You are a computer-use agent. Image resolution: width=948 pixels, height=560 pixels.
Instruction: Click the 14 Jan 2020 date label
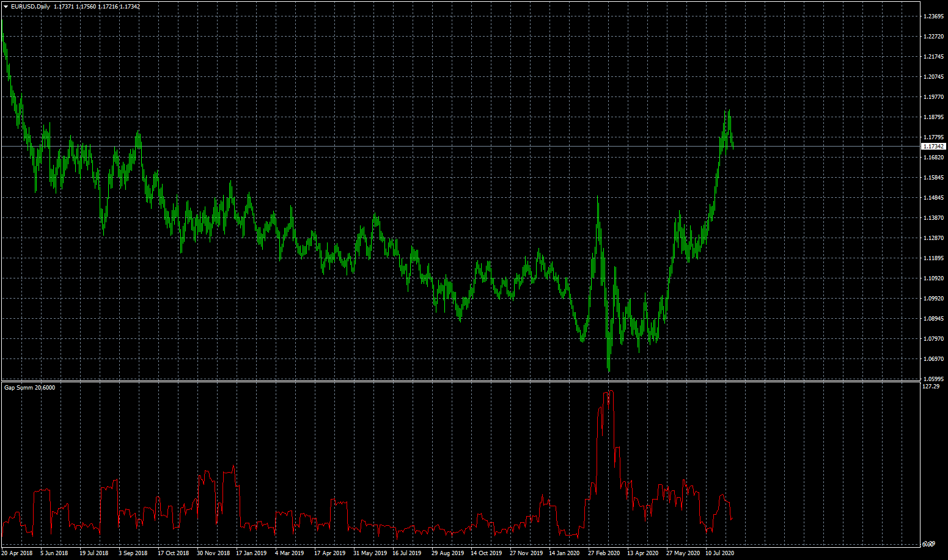[564, 553]
